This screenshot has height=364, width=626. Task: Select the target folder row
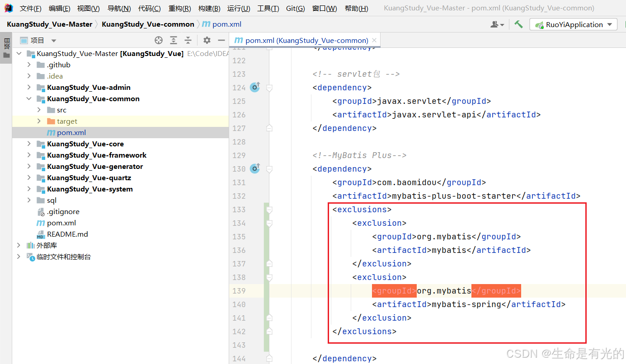point(120,121)
